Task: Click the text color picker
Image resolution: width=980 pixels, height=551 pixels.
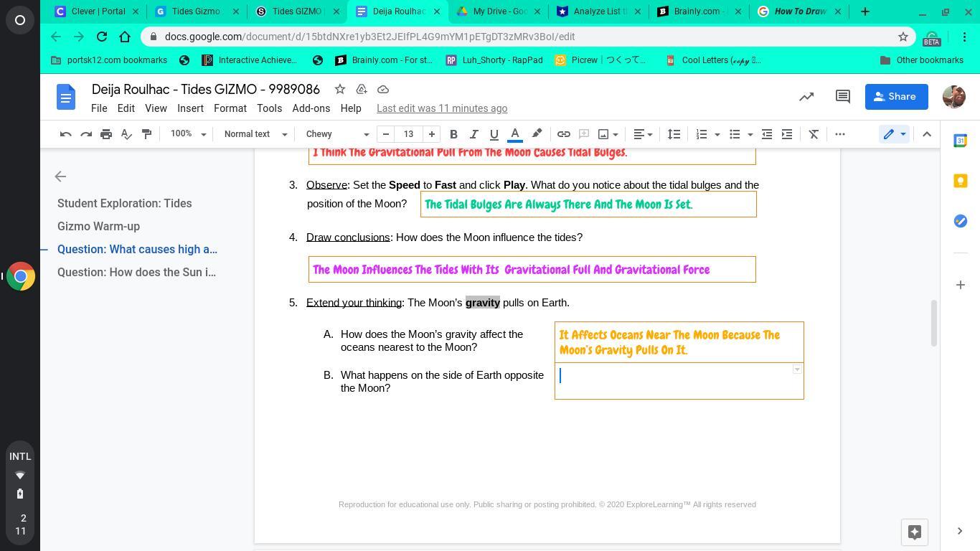Action: point(514,134)
